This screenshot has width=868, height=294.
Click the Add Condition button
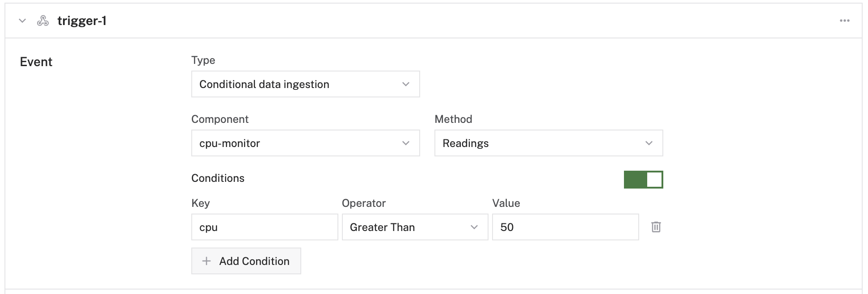click(x=246, y=261)
